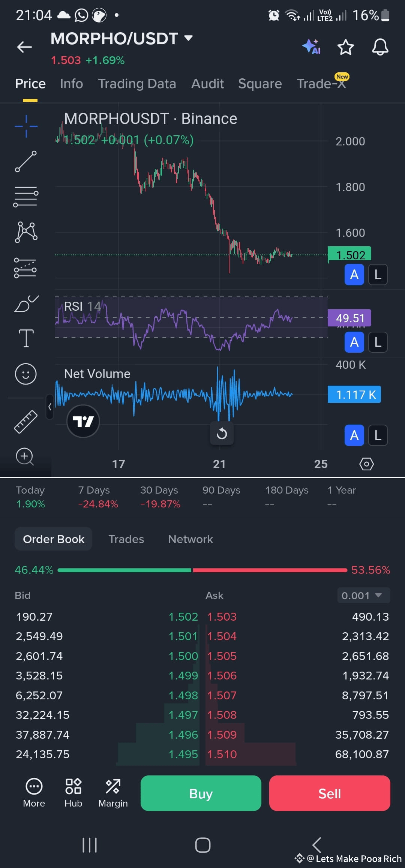Tap the WhatsApp notification status icon
Viewport: 405px width, 868px height.
click(81, 15)
